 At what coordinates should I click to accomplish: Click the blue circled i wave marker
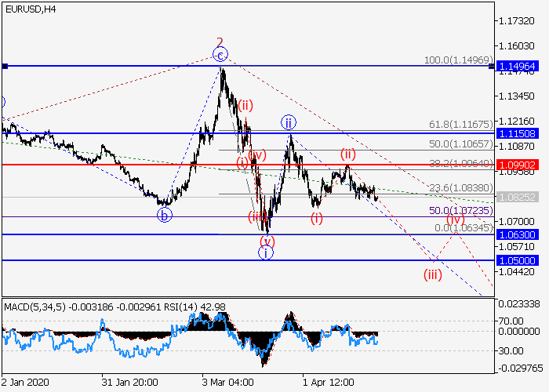tap(267, 252)
